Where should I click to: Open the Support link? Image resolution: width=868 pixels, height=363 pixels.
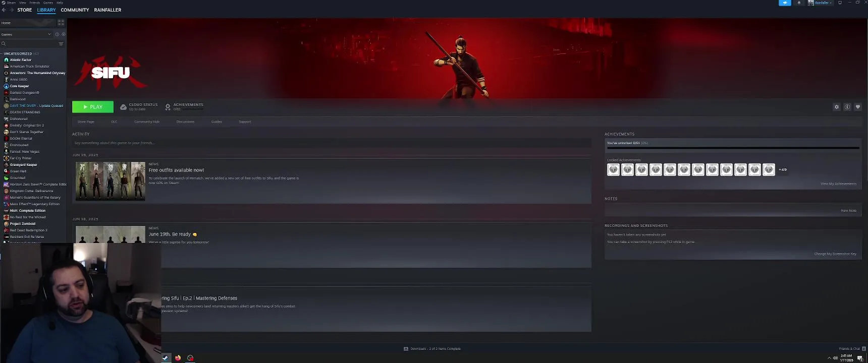tap(245, 122)
